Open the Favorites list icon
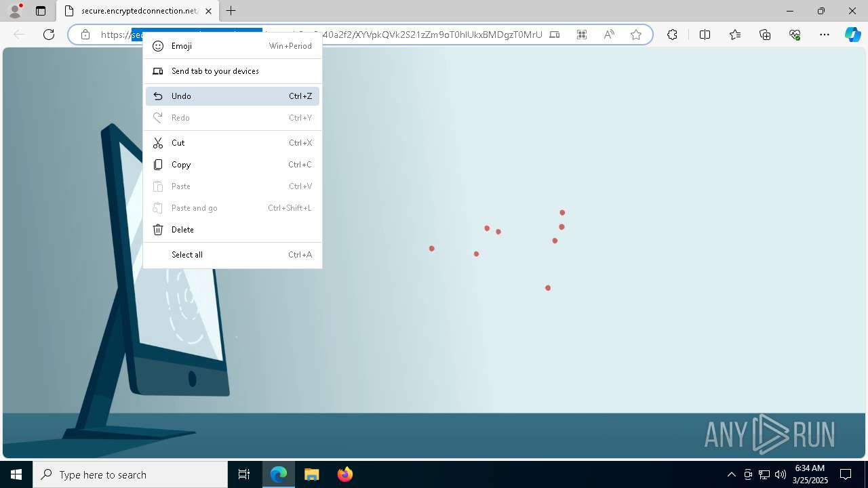 pyautogui.click(x=735, y=35)
